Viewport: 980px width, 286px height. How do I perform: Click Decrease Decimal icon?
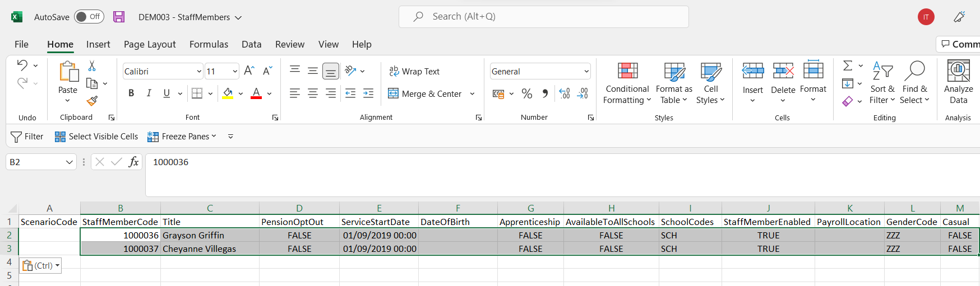pos(583,94)
